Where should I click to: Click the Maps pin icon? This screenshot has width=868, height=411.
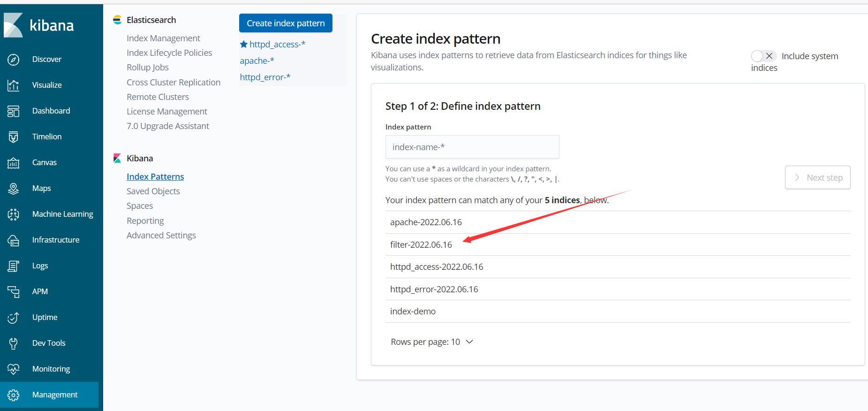[14, 189]
